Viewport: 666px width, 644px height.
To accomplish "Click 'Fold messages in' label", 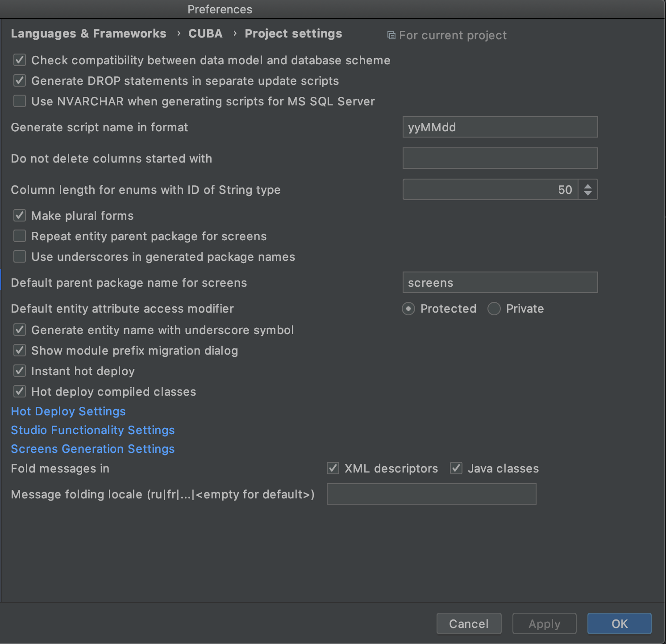I will 60,468.
